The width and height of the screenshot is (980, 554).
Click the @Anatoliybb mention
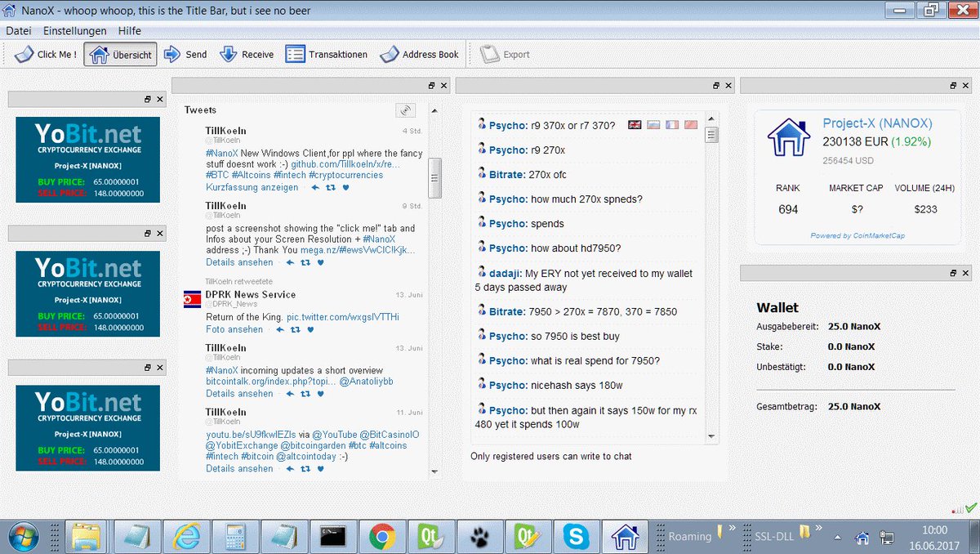tap(367, 382)
